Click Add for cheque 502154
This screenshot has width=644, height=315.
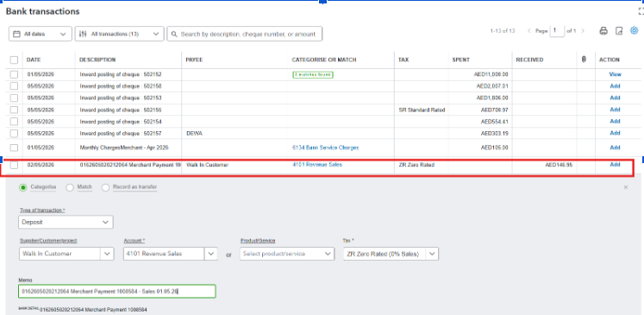615,122
